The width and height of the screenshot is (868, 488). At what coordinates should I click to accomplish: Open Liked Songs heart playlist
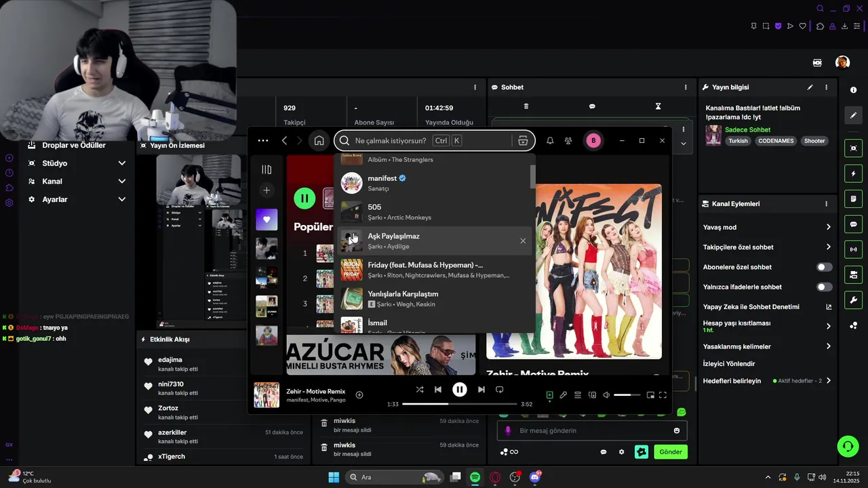tap(267, 220)
